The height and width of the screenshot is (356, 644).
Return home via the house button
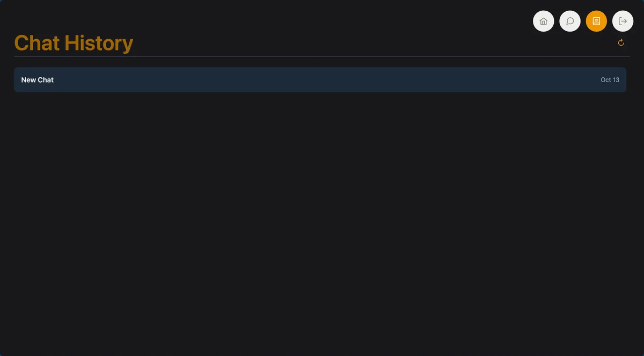click(543, 21)
